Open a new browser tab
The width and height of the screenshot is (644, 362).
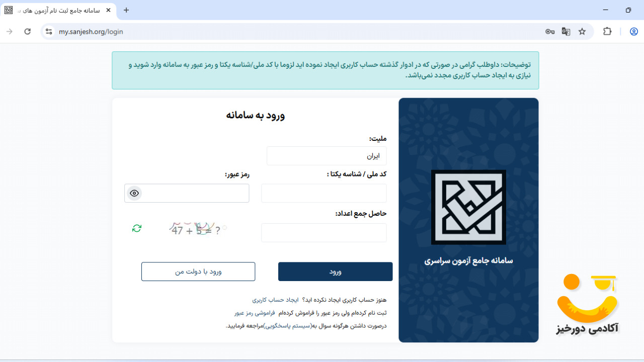(x=126, y=10)
